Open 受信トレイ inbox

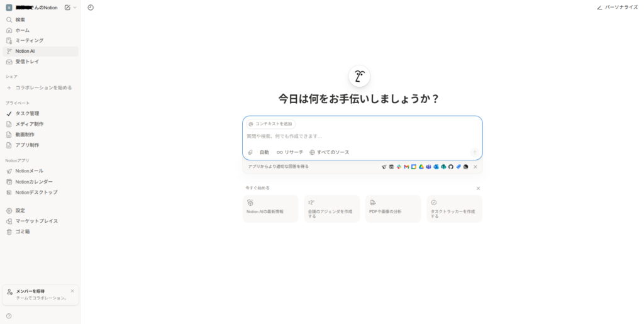point(40,62)
